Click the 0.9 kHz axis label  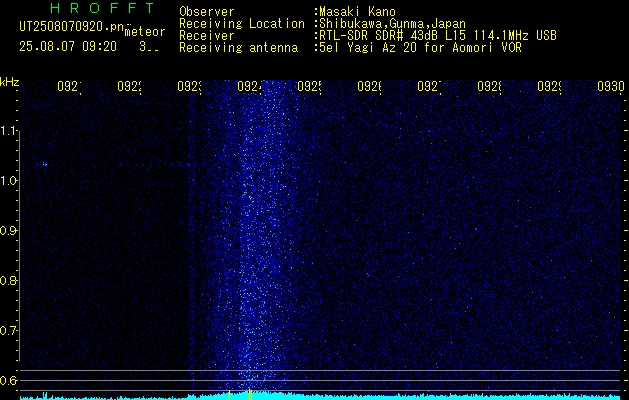(x=8, y=231)
